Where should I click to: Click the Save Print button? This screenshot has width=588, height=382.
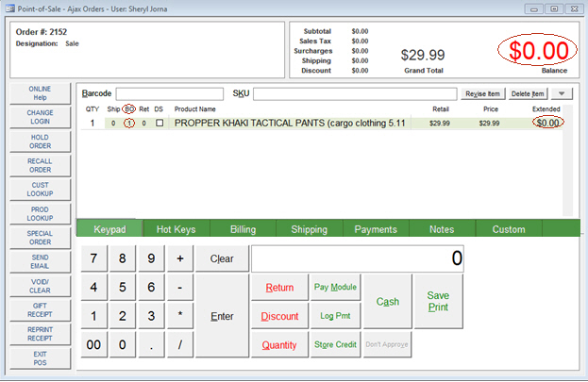[437, 301]
